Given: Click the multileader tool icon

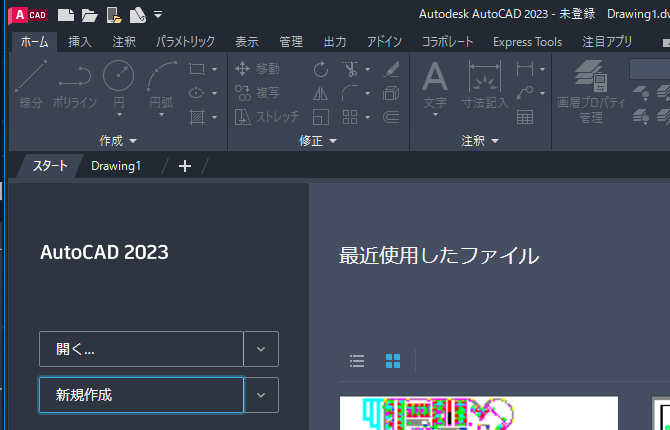Looking at the screenshot, I should [525, 93].
